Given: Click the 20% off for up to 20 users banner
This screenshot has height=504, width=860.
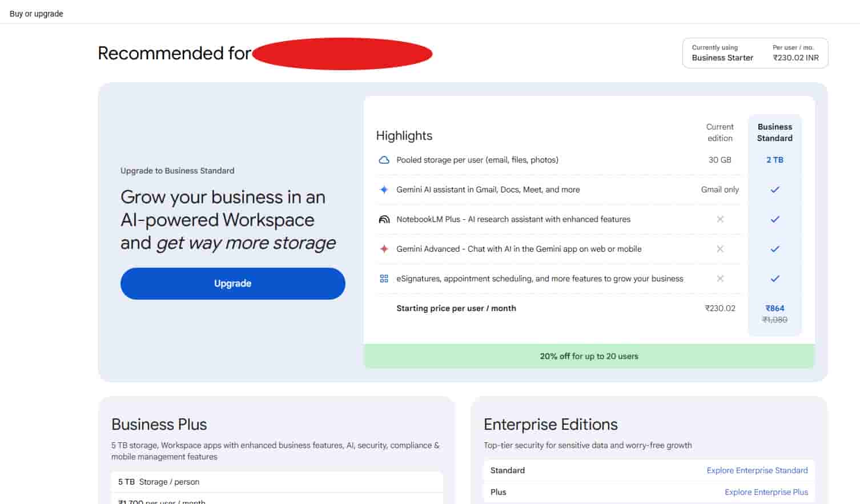Looking at the screenshot, I should (x=589, y=356).
